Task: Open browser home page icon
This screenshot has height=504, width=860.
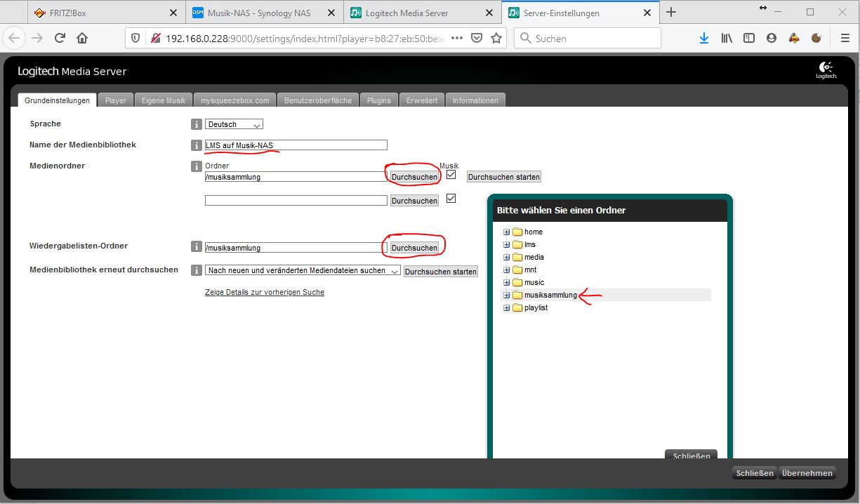Action: (82, 39)
